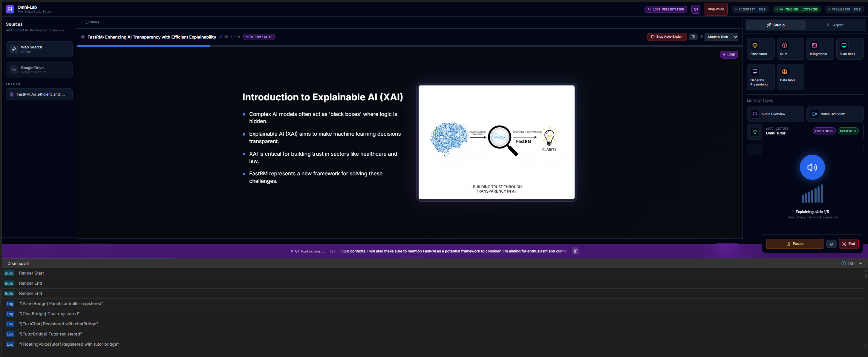Open the Audio Overview option
This screenshot has width=868, height=357.
[x=775, y=114]
